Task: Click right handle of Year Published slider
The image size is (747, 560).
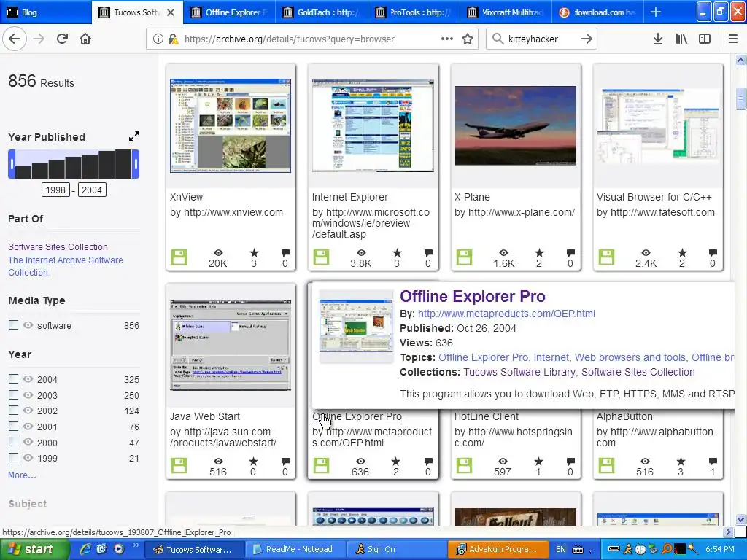Action: [x=136, y=164]
